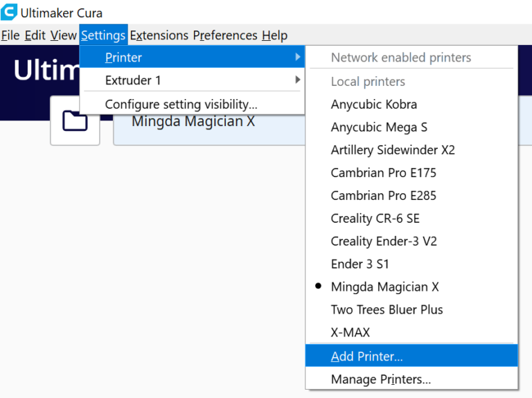Expand the Printer submenu arrow
532x398 pixels.
click(x=298, y=57)
